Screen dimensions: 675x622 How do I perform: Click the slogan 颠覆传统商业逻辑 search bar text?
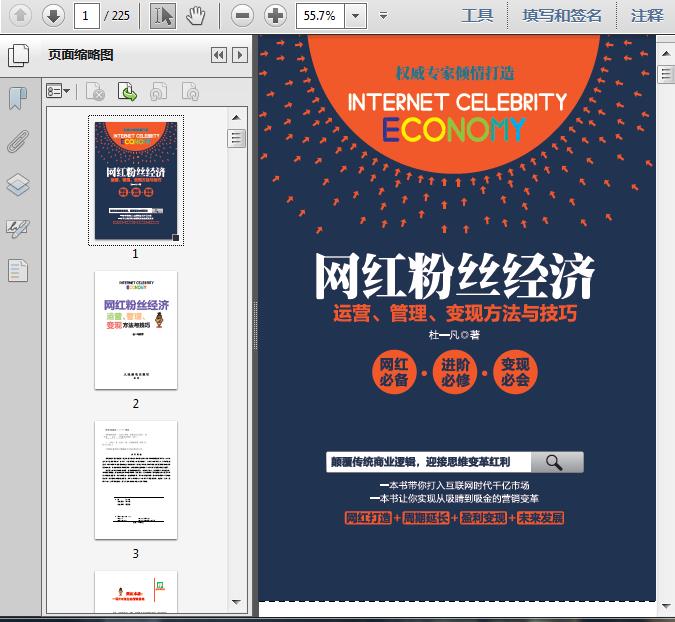[420, 462]
